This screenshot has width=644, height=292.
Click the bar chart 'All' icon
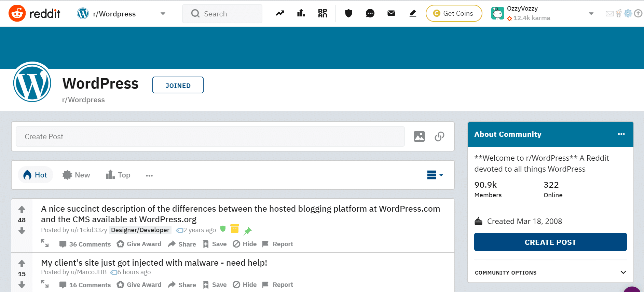tap(301, 13)
